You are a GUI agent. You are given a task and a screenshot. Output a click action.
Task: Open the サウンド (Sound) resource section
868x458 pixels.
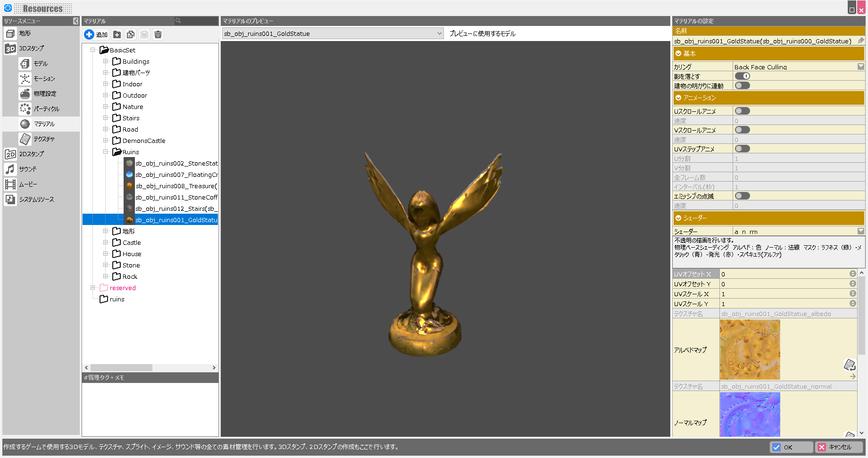pyautogui.click(x=27, y=169)
